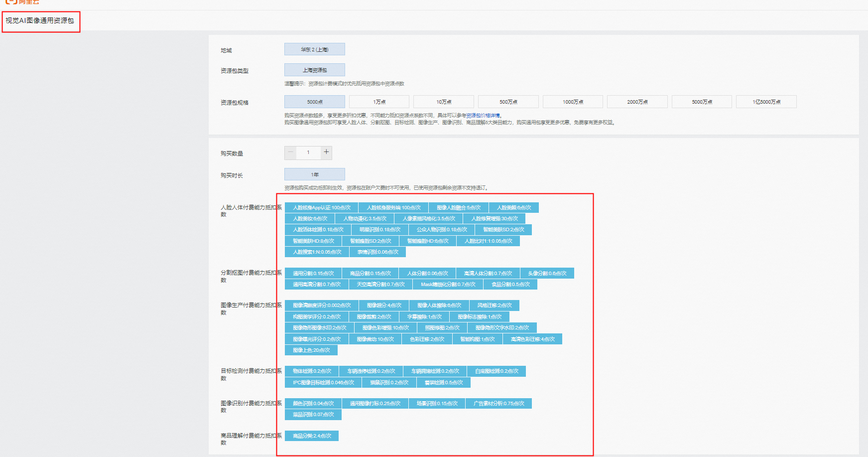This screenshot has width=868, height=457.
Task: Click the 人像素描风格化:3.5点/次 tag
Action: (429, 218)
